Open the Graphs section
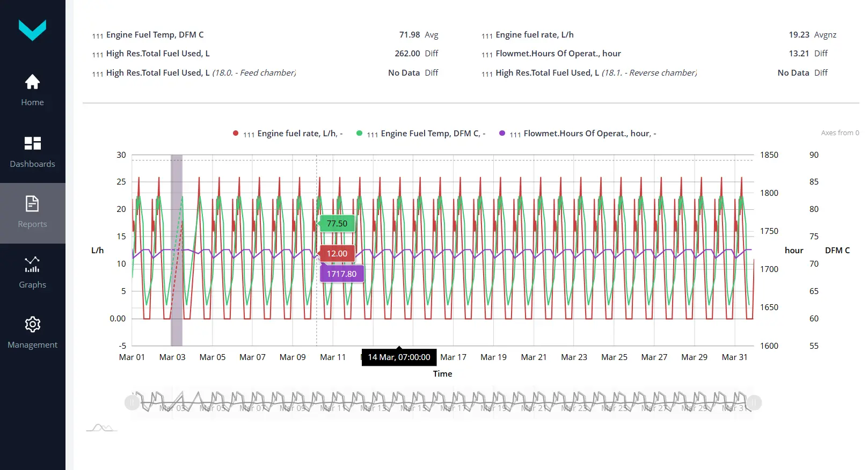 tap(32, 273)
